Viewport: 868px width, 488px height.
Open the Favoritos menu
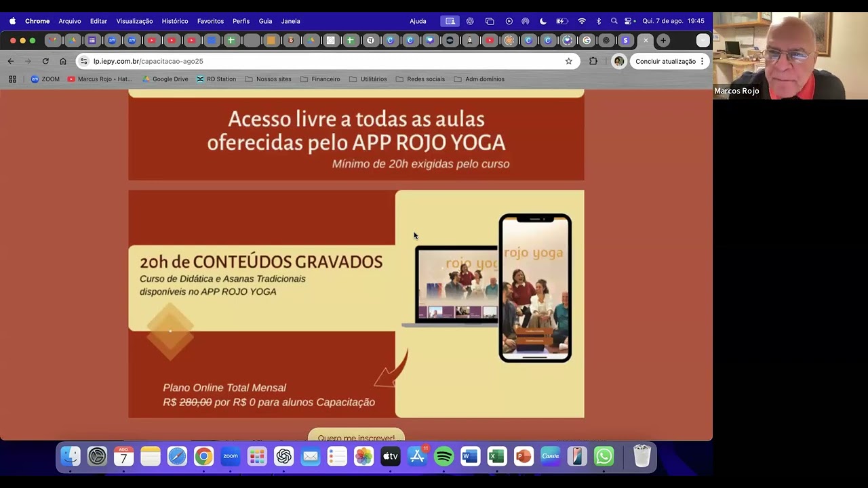[x=210, y=21]
